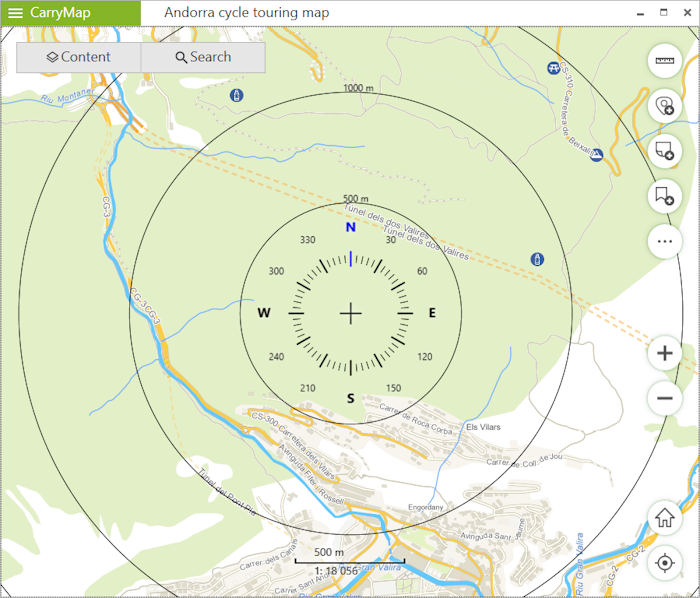This screenshot has width=700, height=598.
Task: Click the picnic site icon on map
Action: click(x=553, y=67)
